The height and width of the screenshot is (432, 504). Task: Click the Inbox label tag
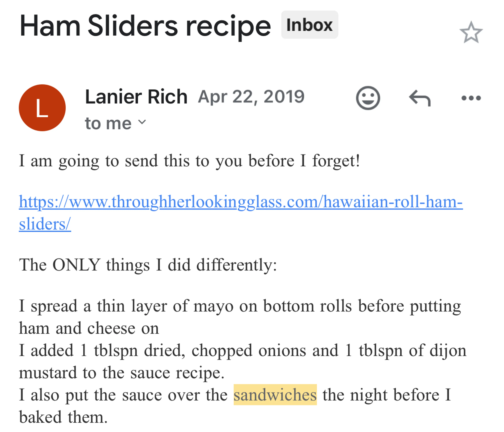pyautogui.click(x=309, y=25)
